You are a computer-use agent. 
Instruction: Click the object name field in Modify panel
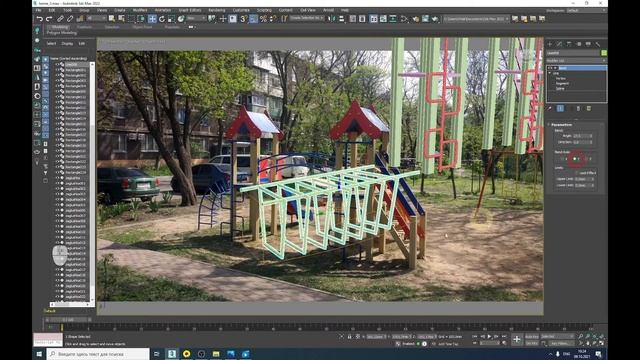573,53
